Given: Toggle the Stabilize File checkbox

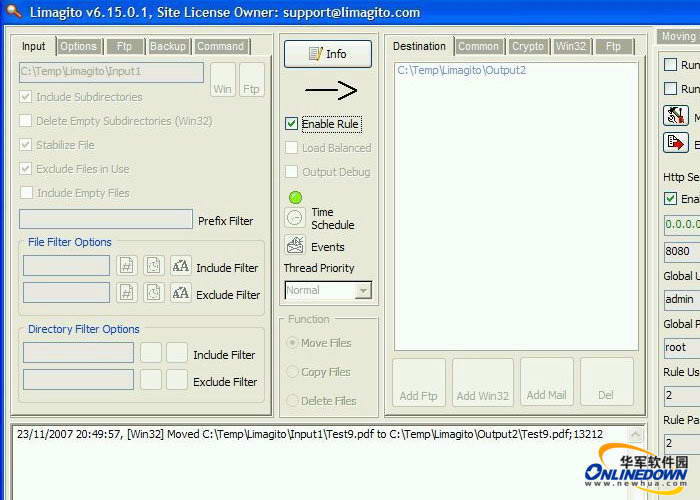Looking at the screenshot, I should tap(26, 145).
